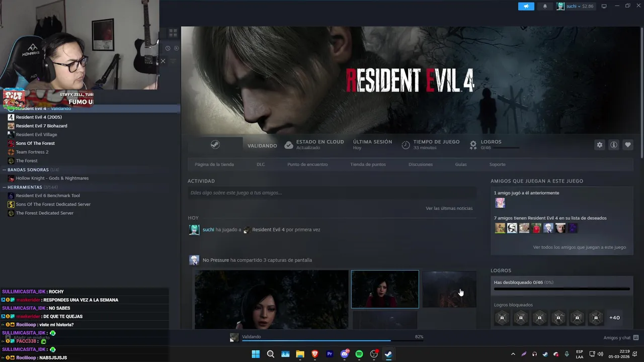This screenshot has width=644, height=362.
Task: Select Sons Of The Forest Dedicated Server
Action: tap(53, 204)
